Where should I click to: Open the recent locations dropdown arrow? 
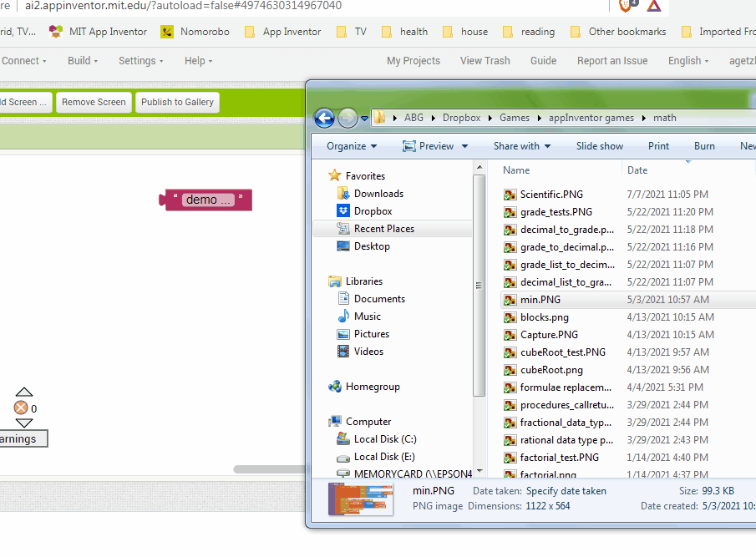tap(364, 119)
